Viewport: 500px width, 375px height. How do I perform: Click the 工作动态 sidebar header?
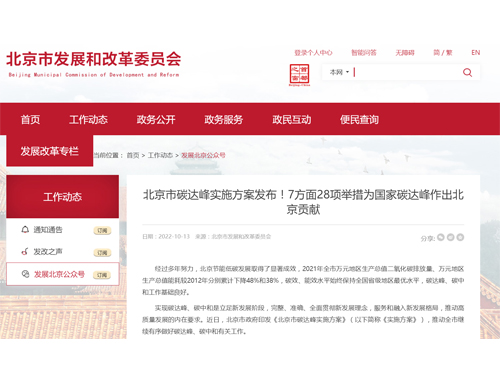[63, 197]
